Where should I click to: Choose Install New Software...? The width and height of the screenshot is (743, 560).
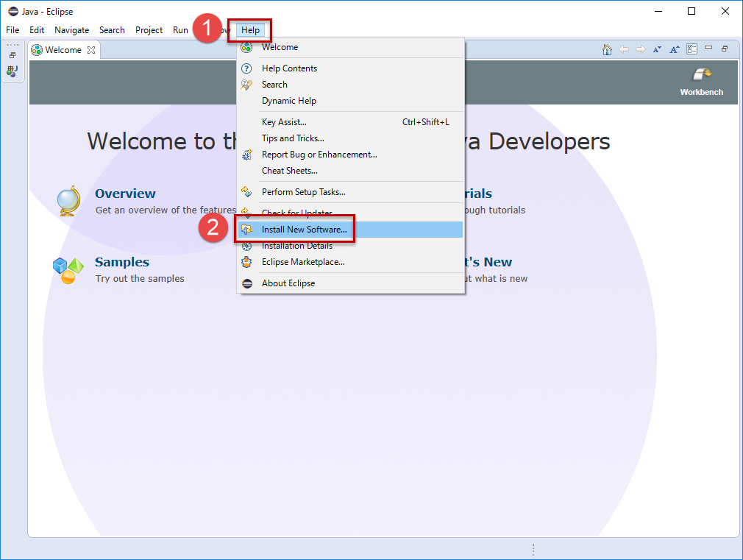click(x=351, y=230)
